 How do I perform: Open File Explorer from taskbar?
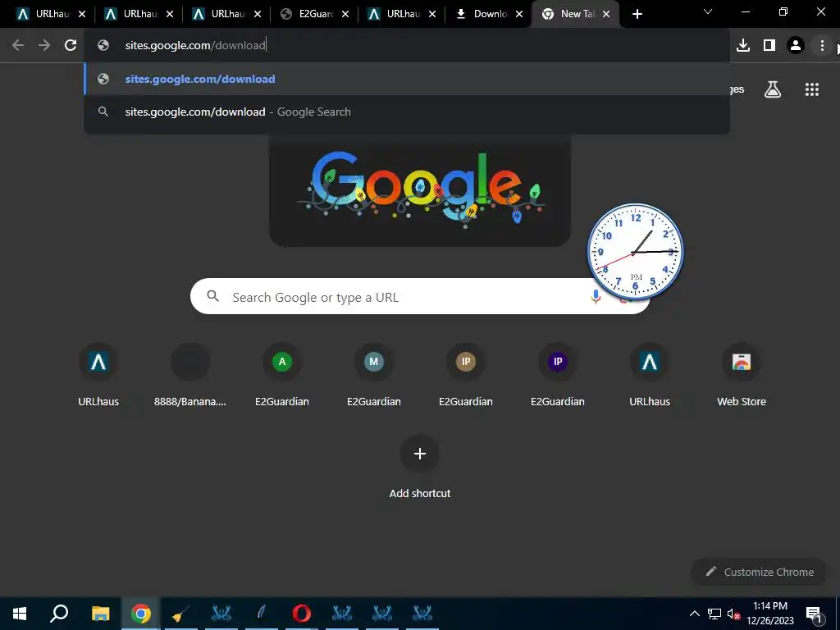point(100,614)
